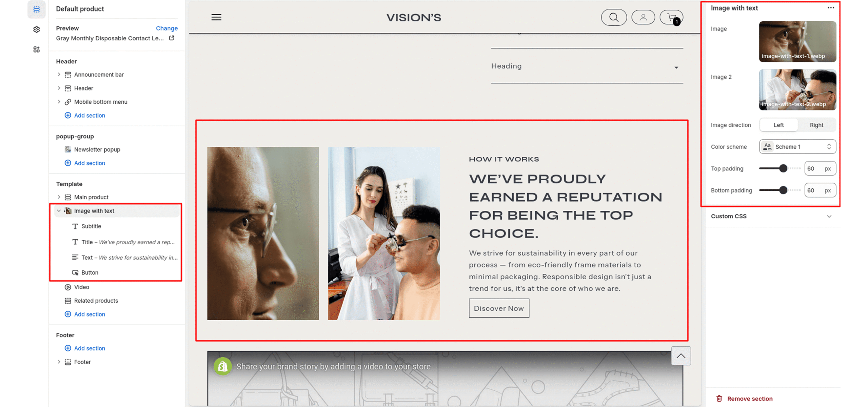Set image direction to Right
The height and width of the screenshot is (407, 868).
(816, 125)
